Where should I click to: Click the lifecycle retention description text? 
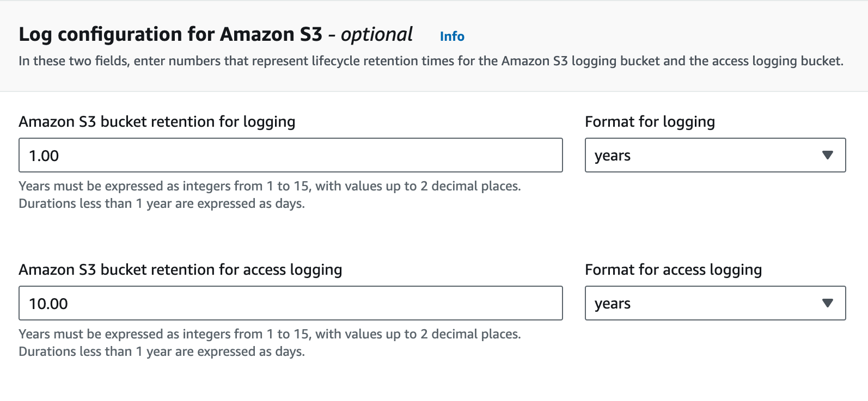(x=431, y=61)
